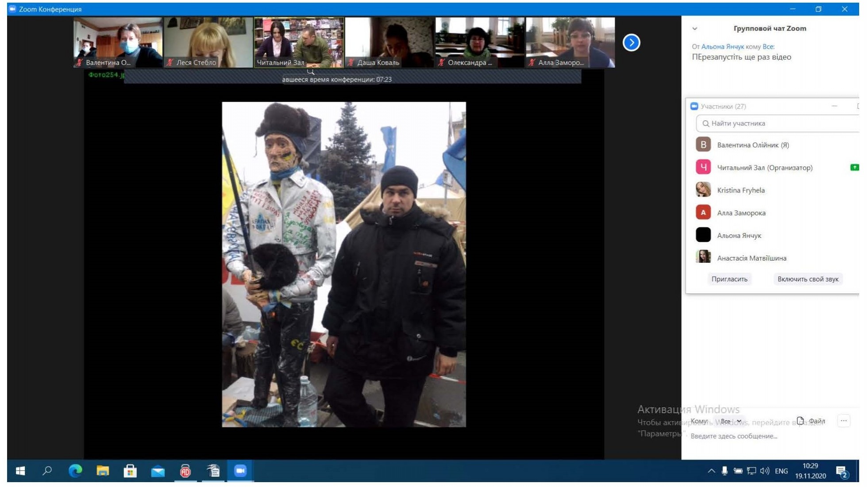Collapse the group chat panel chevron
Image resolution: width=868 pixels, height=487 pixels.
pos(694,29)
